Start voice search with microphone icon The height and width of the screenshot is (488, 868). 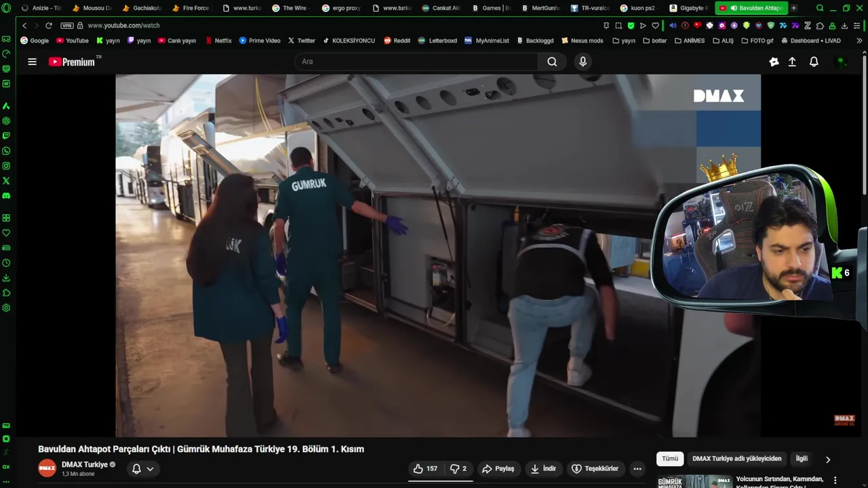pos(583,62)
